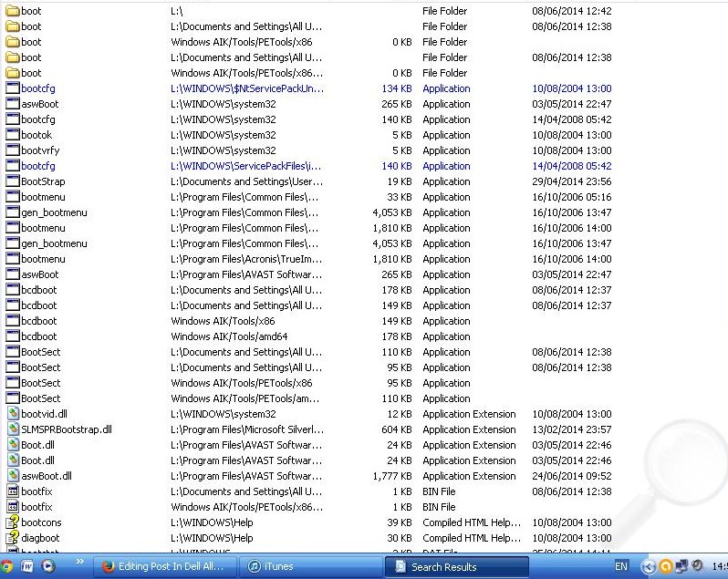
Task: Click the icon of the bootcfg 134 KB application
Action: [x=13, y=88]
